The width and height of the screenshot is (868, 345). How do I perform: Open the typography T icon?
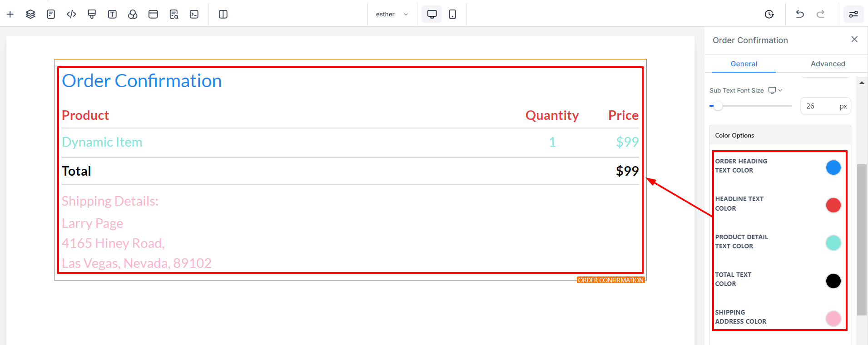point(112,15)
